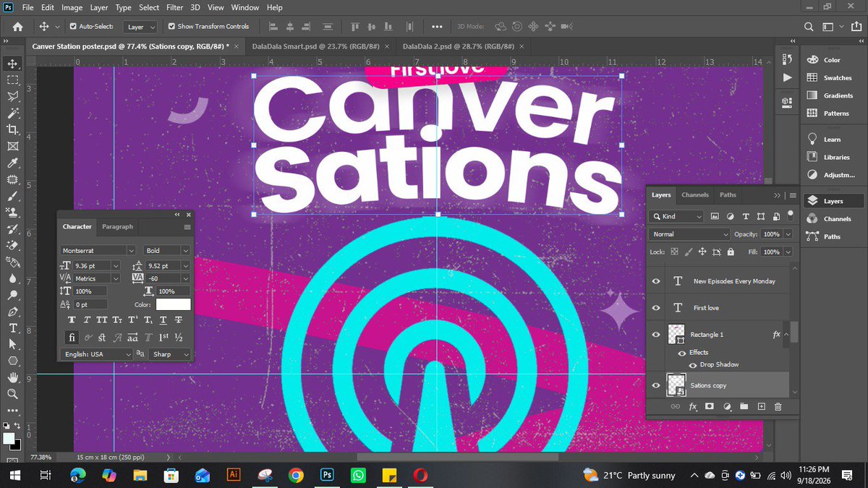
Task: Toggle standard ligatures (fi) button
Action: (72, 338)
